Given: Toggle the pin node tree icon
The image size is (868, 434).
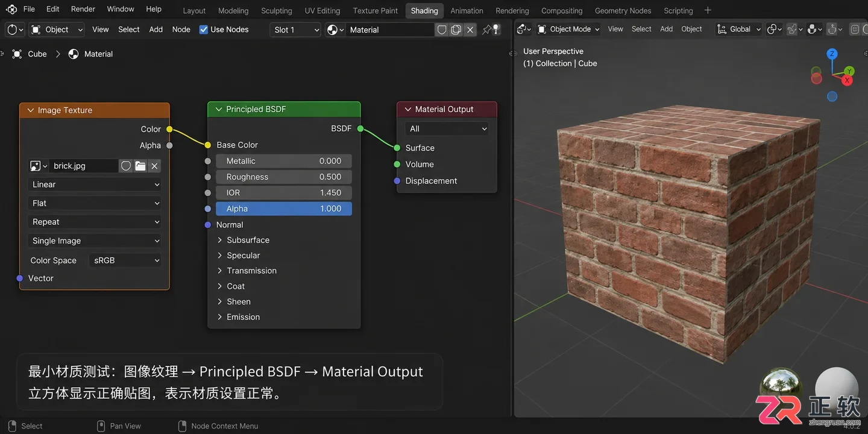Looking at the screenshot, I should tap(486, 30).
